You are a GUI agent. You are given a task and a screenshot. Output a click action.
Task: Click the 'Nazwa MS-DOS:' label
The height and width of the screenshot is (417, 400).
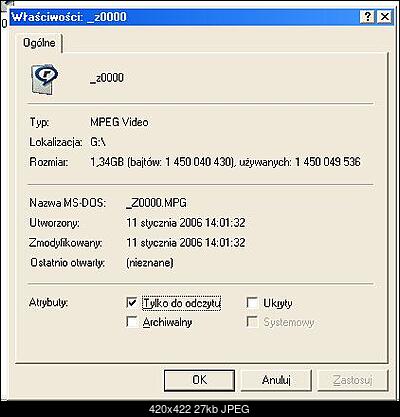68,203
